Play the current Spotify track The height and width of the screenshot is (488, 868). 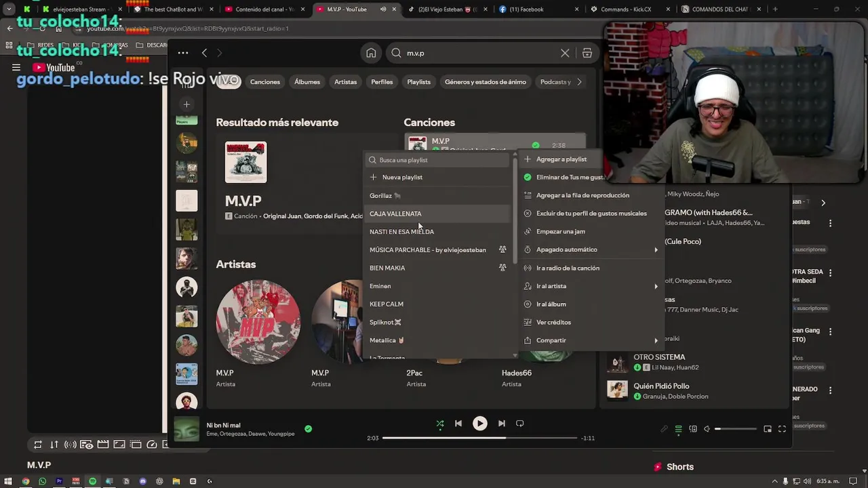click(479, 424)
